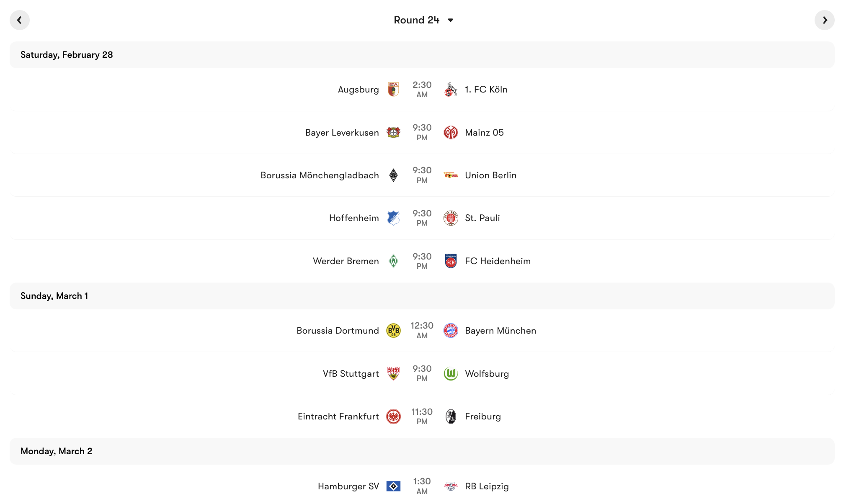Advance to next round using right arrow
The height and width of the screenshot is (504, 846).
(x=825, y=20)
